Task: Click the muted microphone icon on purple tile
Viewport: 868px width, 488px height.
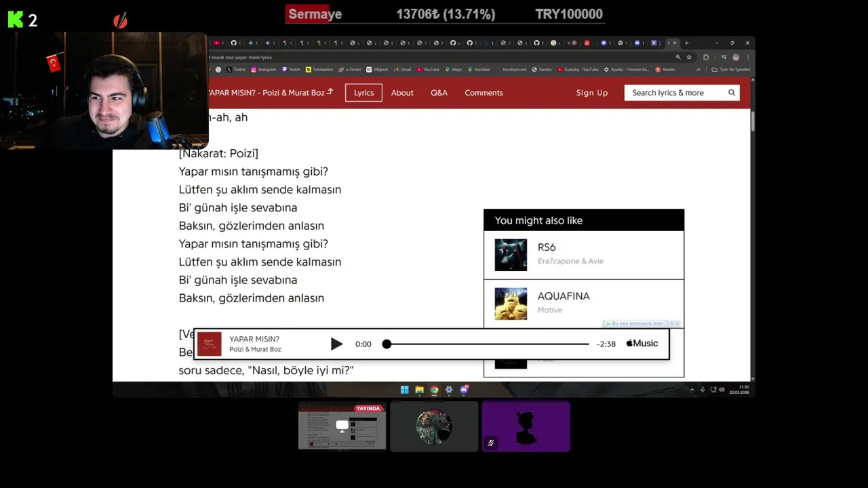Action: (x=491, y=443)
